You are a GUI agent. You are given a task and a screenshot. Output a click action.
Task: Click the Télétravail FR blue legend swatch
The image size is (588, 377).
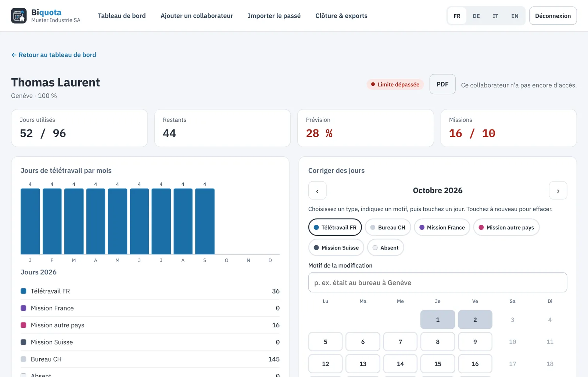(24, 291)
